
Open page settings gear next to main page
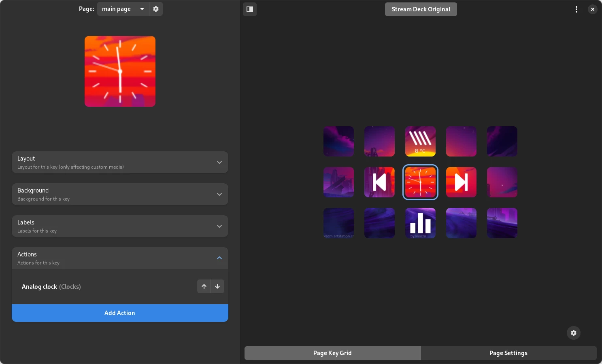(x=156, y=9)
